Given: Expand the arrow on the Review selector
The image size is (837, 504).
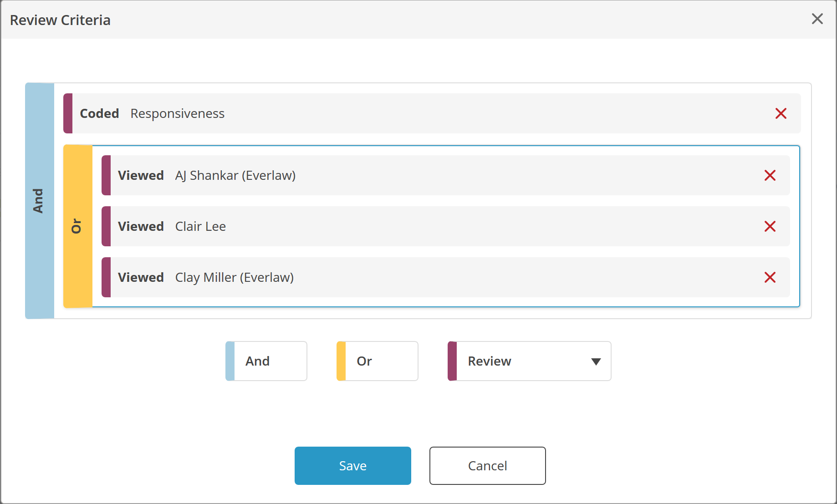Looking at the screenshot, I should [595, 362].
